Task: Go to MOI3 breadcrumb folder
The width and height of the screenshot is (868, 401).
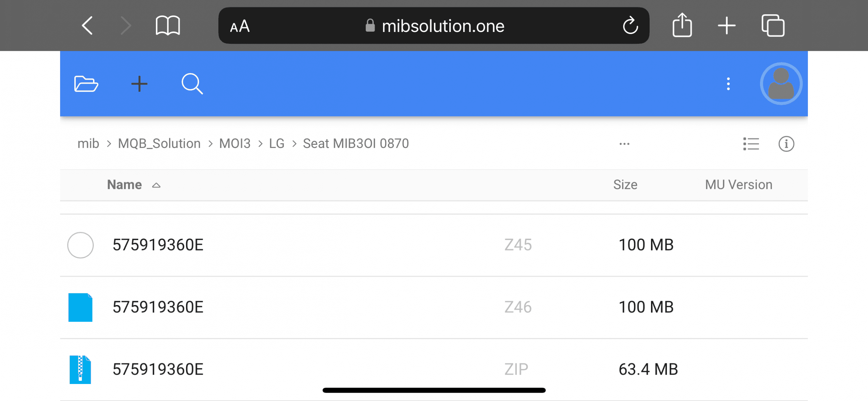Action: click(235, 144)
